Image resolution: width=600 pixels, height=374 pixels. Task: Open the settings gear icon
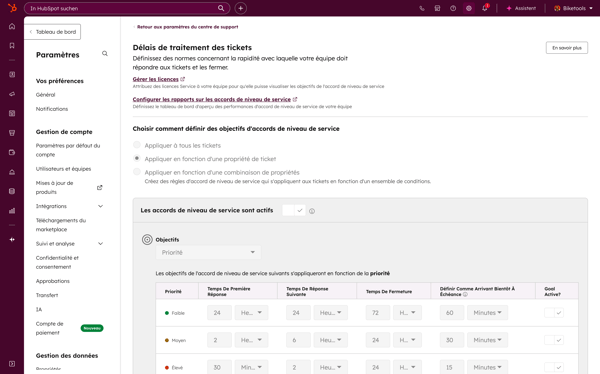(x=469, y=8)
